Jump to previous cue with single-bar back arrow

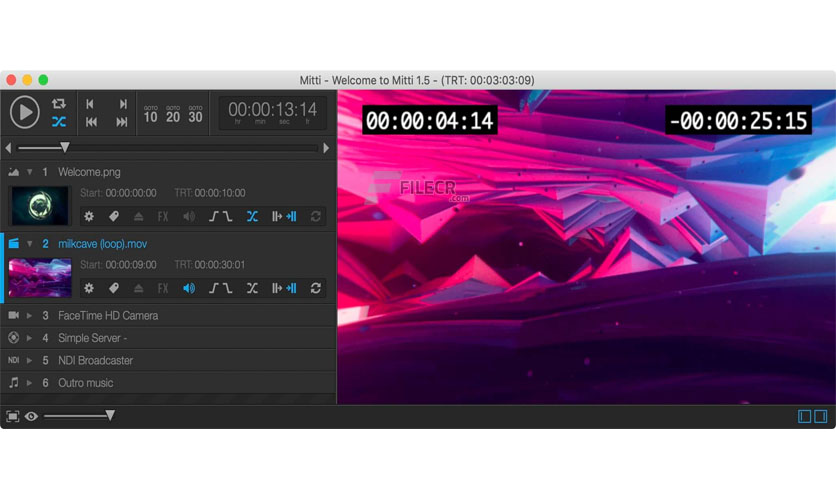tap(90, 104)
